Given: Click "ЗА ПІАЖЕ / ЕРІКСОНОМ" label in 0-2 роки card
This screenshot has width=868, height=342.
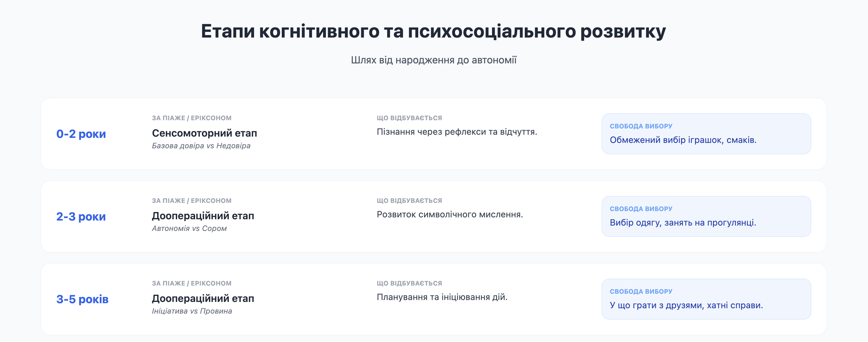Looking at the screenshot, I should [191, 118].
